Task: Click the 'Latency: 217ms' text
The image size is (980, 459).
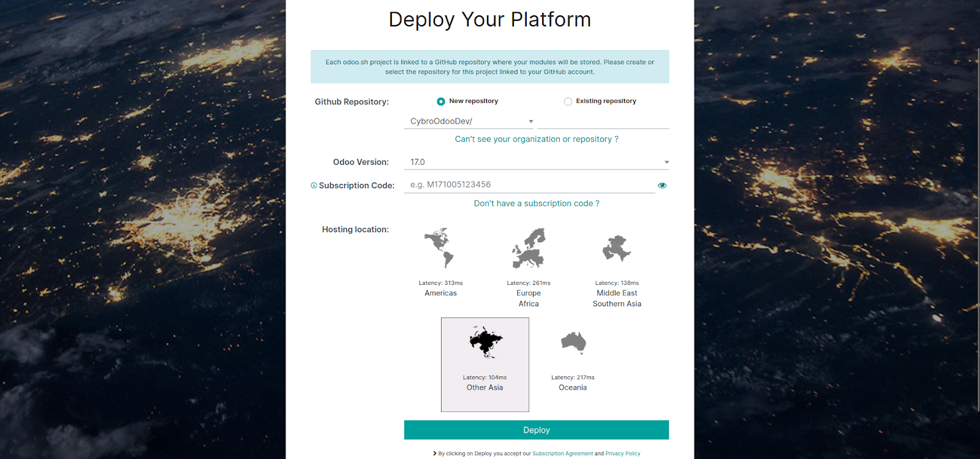Action: point(573,377)
